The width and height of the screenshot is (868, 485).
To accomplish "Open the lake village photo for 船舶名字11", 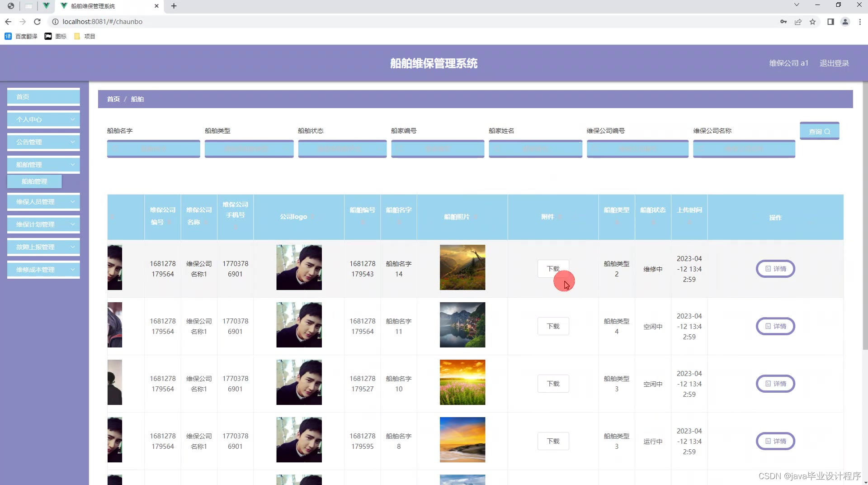I will click(462, 325).
